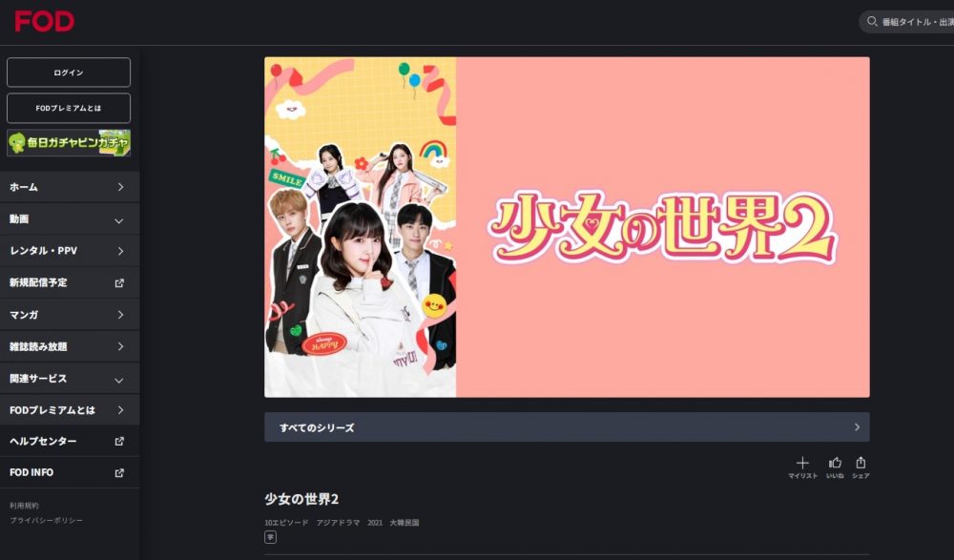Click the FODプレミアムとは button
954x560 pixels.
click(x=69, y=109)
